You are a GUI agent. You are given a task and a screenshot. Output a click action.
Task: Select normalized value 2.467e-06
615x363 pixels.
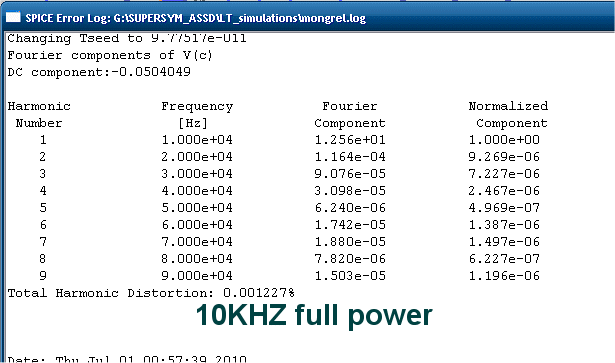tap(504, 191)
